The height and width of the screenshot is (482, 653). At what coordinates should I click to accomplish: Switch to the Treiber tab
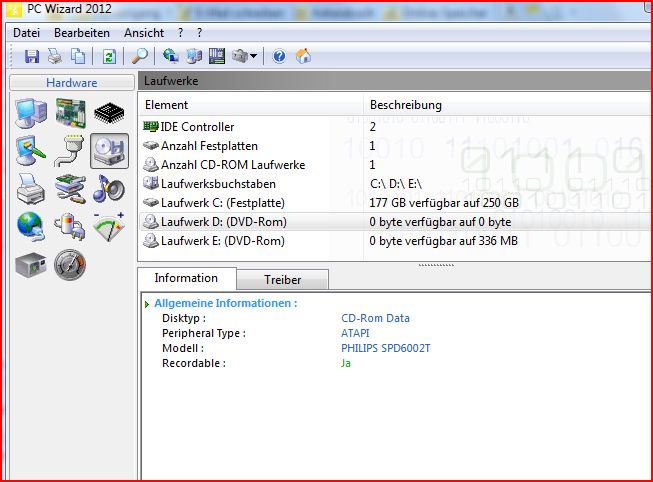click(x=282, y=280)
